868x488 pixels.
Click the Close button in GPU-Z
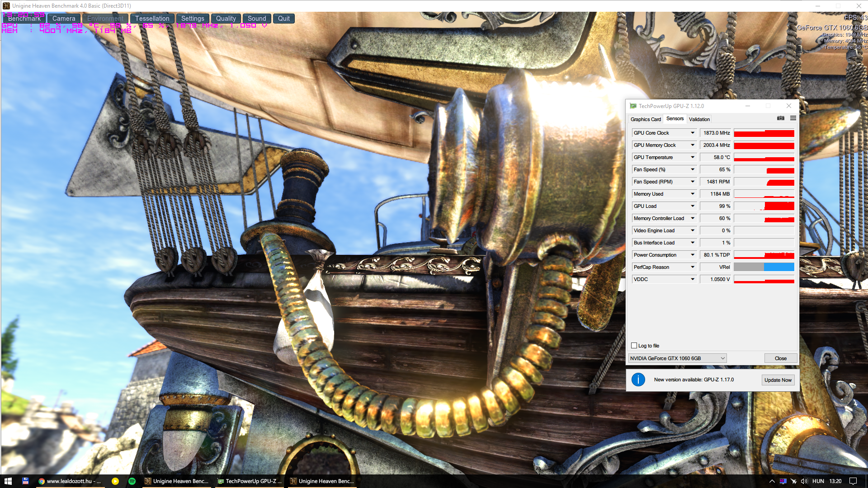coord(780,358)
